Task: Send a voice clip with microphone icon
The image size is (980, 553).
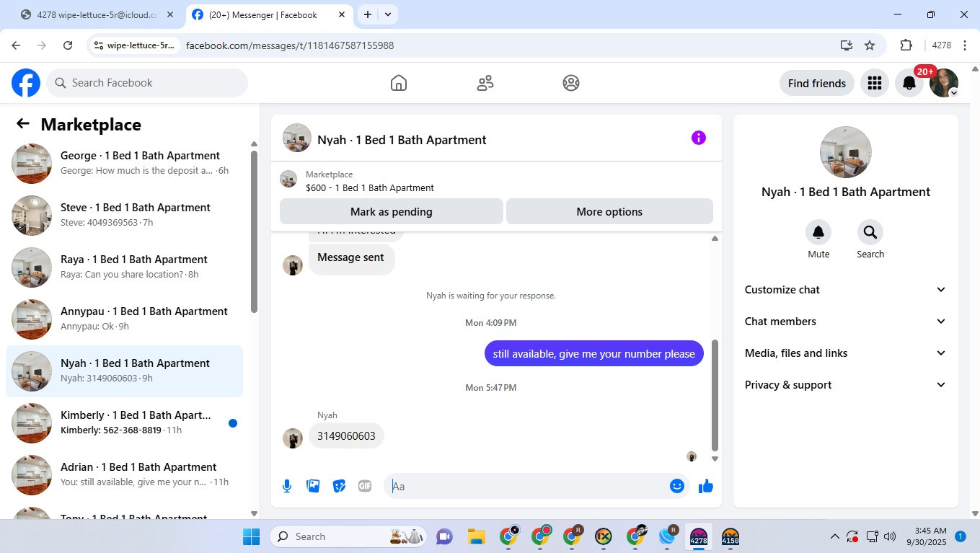Action: 287,486
